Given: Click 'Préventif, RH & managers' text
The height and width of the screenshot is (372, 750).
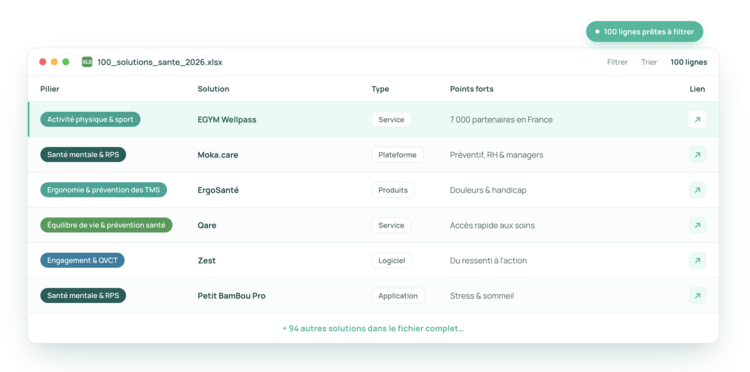Looking at the screenshot, I should coord(496,155).
